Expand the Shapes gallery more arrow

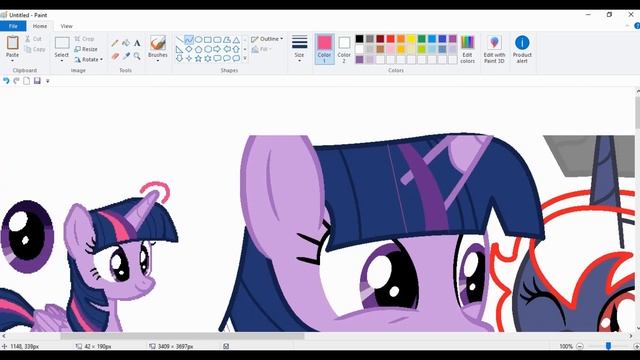(245, 58)
